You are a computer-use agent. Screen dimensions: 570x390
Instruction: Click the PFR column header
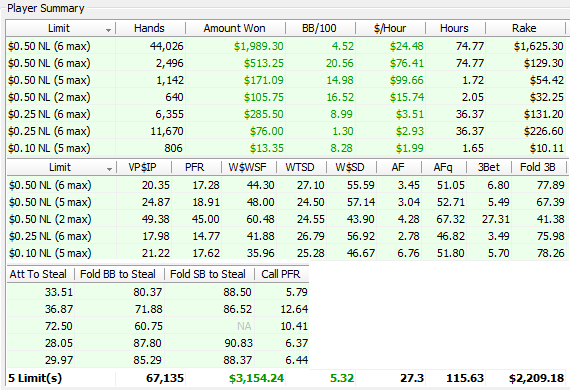pyautogui.click(x=195, y=167)
